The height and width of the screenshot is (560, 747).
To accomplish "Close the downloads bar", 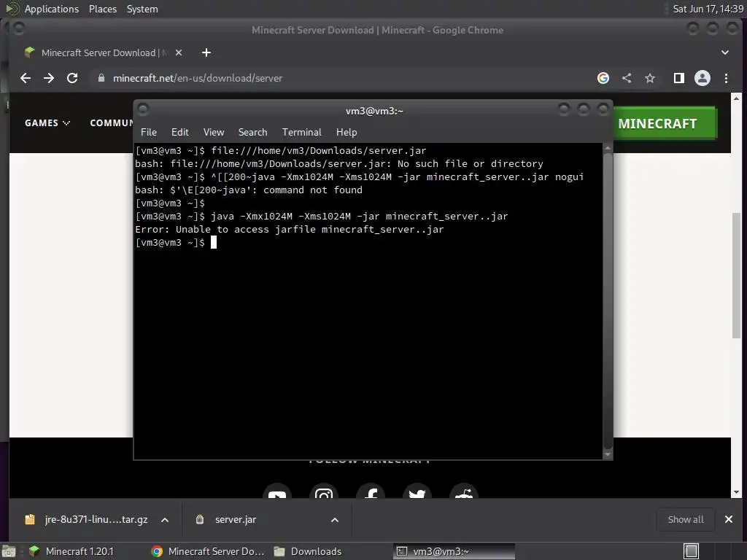I will point(729,519).
